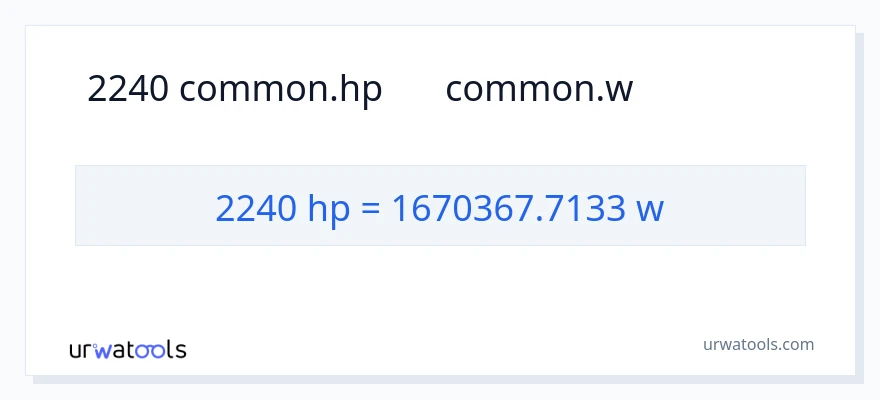Click the blank area below the result box

coord(440,285)
